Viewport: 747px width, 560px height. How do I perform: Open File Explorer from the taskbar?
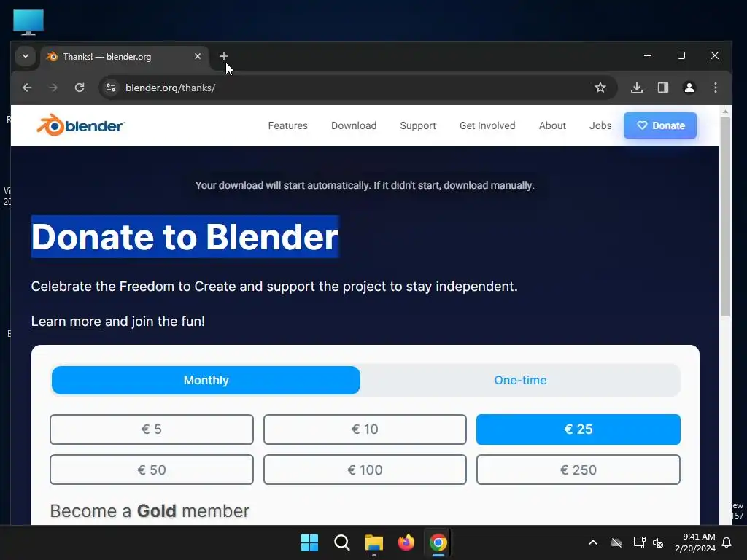point(374,542)
